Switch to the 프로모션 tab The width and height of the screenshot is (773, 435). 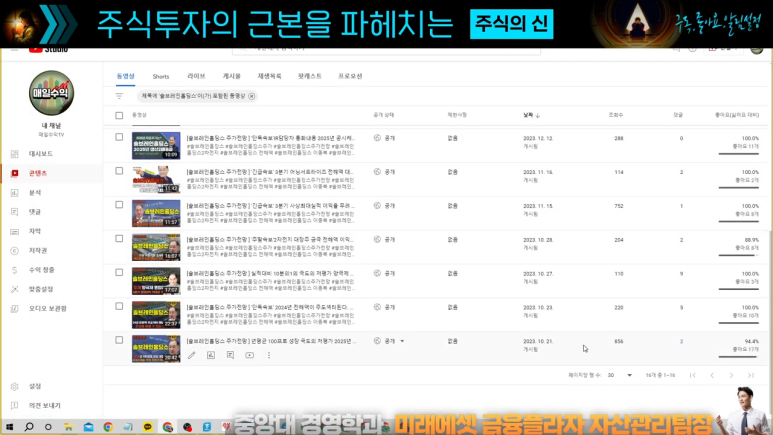[350, 76]
